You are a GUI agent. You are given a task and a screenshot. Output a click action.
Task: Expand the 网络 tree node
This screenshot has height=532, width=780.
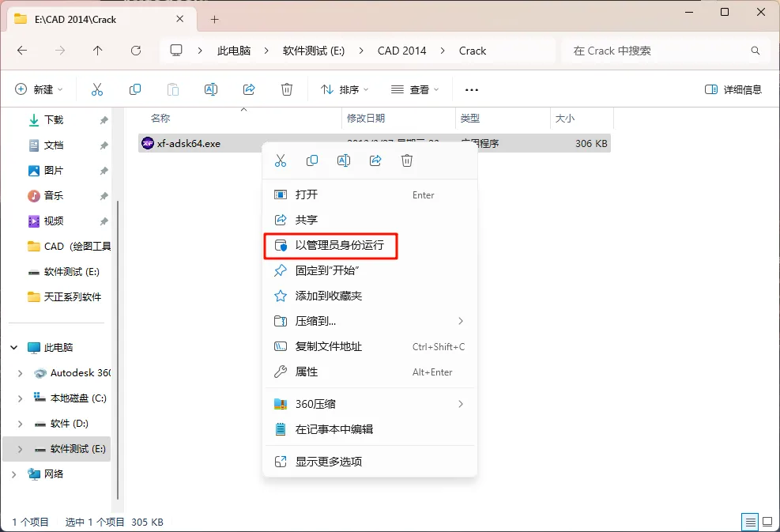pyautogui.click(x=14, y=474)
